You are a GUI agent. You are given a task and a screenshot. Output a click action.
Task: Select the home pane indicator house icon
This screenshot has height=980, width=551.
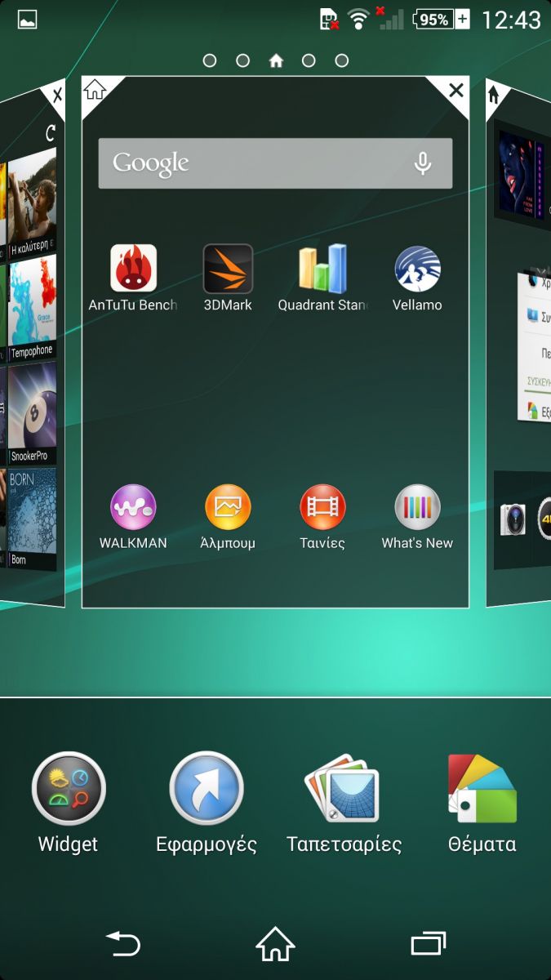(276, 60)
